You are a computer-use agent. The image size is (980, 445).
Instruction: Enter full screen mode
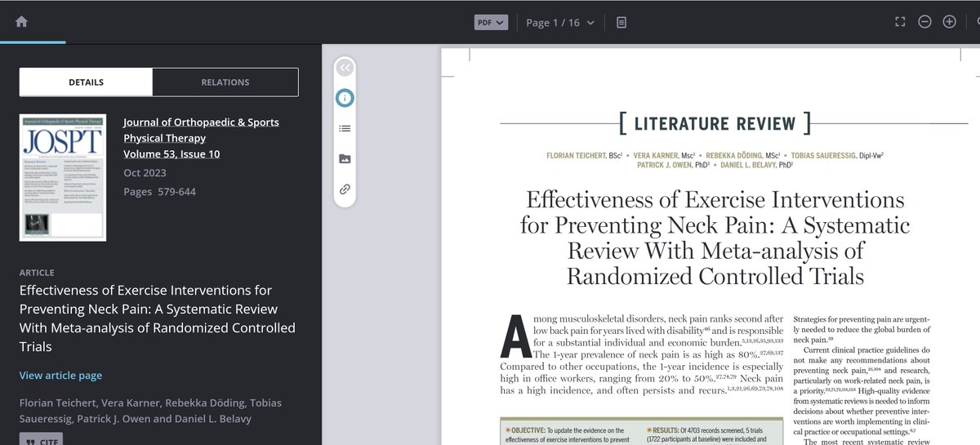tap(900, 22)
